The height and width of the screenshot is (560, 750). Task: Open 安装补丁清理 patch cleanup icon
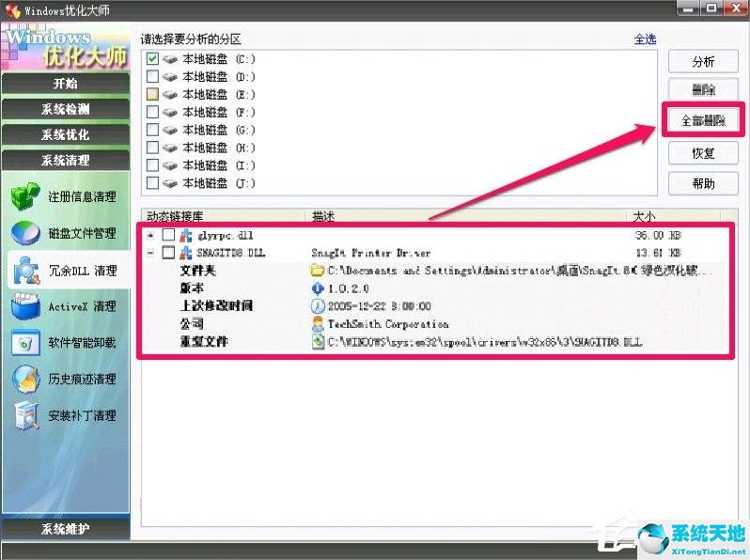pyautogui.click(x=25, y=415)
